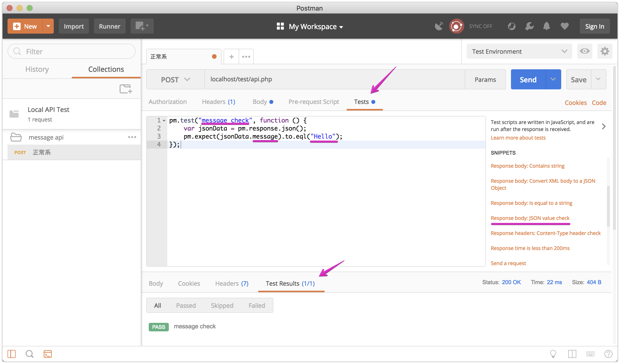Open the Pre-request Script tab

[x=314, y=102]
